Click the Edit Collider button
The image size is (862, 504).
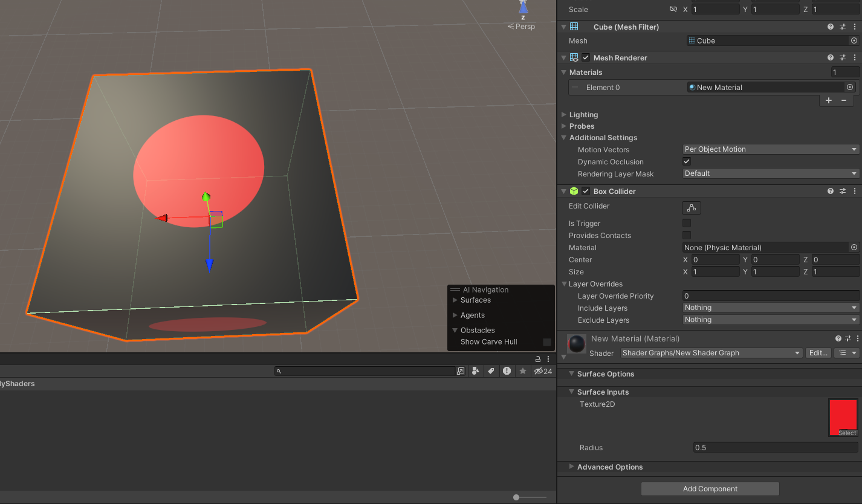692,208
